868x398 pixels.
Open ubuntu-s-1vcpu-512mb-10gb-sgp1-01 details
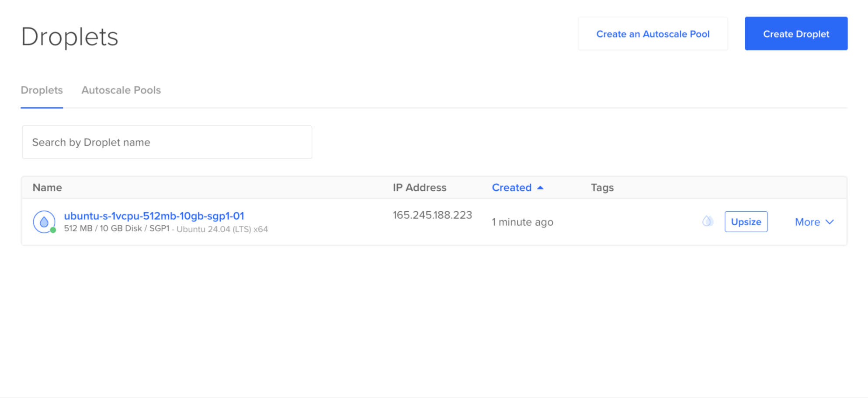click(x=154, y=216)
